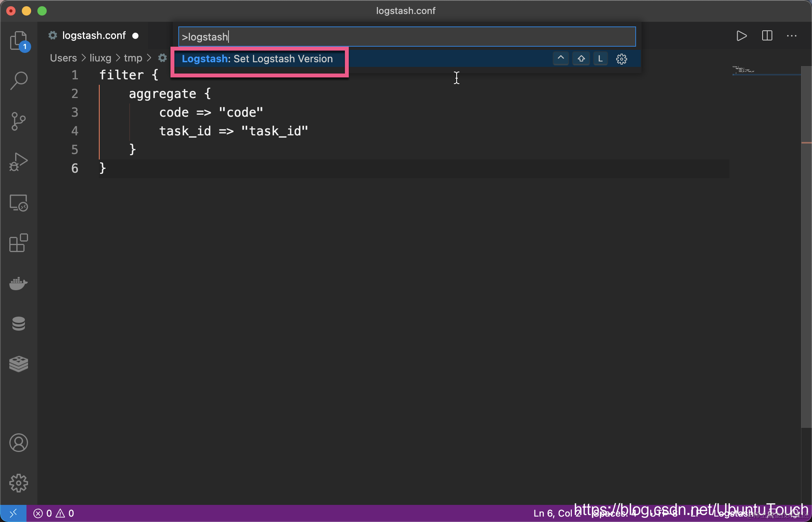
Task: Switch to the logstash.conf editor tab
Action: coord(94,35)
